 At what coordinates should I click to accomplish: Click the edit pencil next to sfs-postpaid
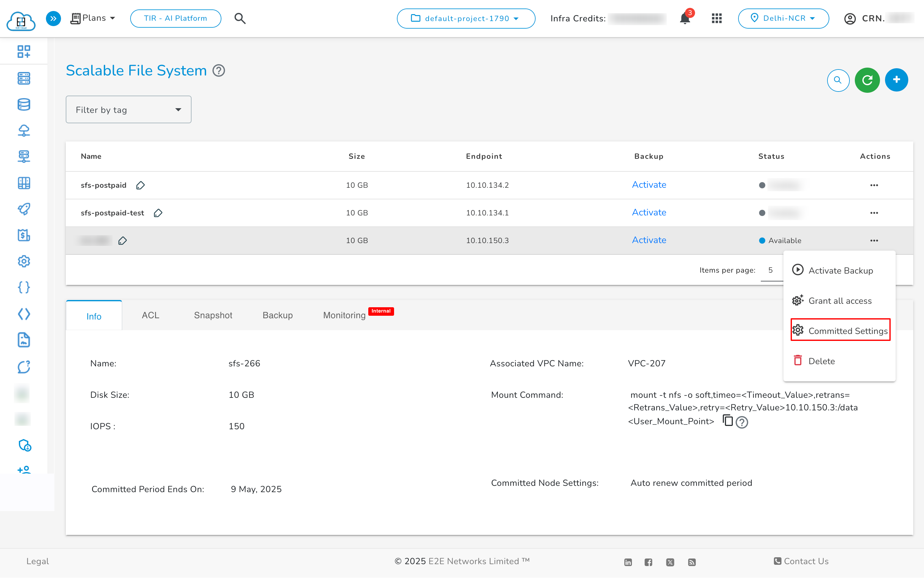[140, 186]
